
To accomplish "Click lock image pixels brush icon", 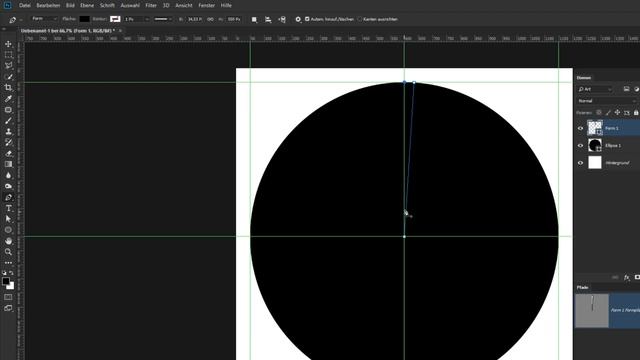I will pos(608,112).
